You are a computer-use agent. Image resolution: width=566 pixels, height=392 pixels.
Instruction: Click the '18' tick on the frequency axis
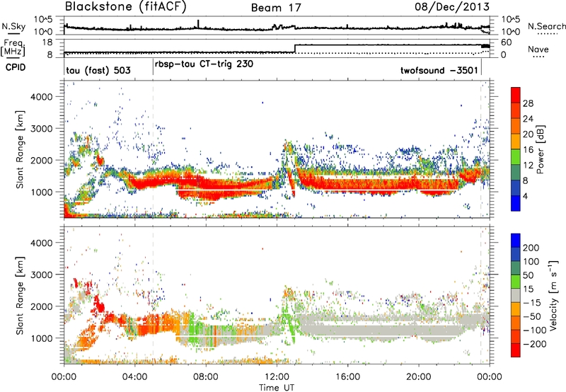tap(47, 42)
